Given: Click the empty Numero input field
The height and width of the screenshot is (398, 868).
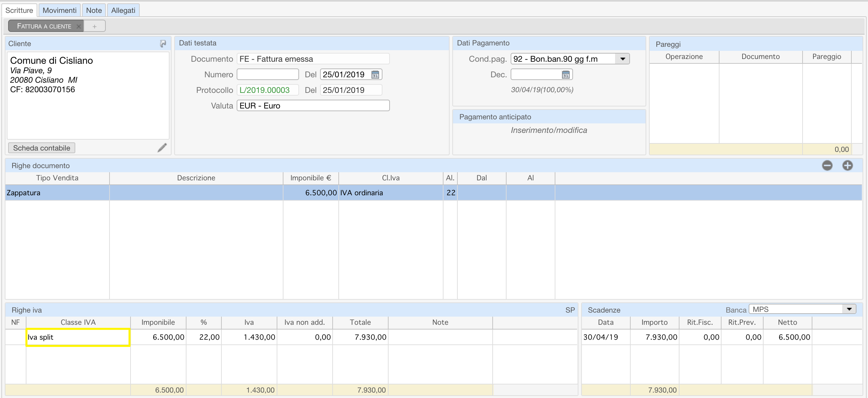Looking at the screenshot, I should (268, 75).
